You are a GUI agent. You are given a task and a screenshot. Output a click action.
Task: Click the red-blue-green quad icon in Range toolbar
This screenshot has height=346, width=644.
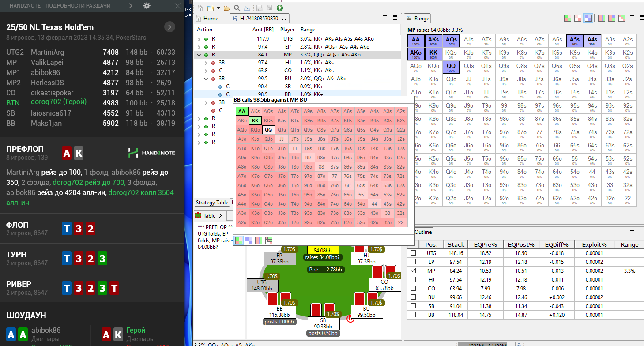(x=611, y=18)
